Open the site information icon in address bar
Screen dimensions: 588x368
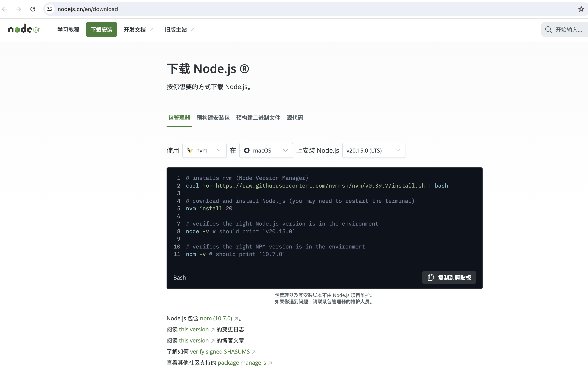coord(50,9)
